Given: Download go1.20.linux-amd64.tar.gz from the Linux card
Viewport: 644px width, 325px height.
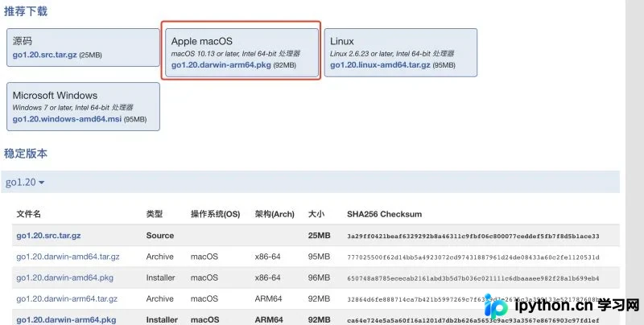Looking at the screenshot, I should (380, 65).
